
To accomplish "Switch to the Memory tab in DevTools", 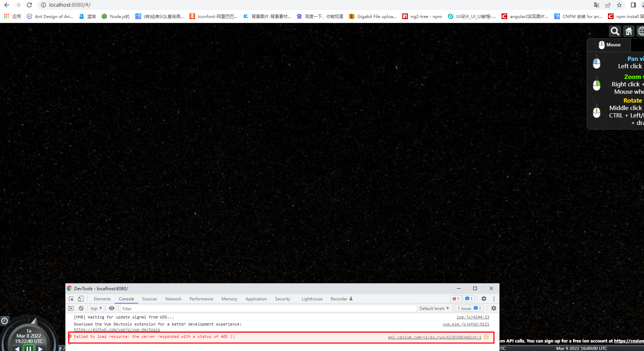I will pos(229,299).
